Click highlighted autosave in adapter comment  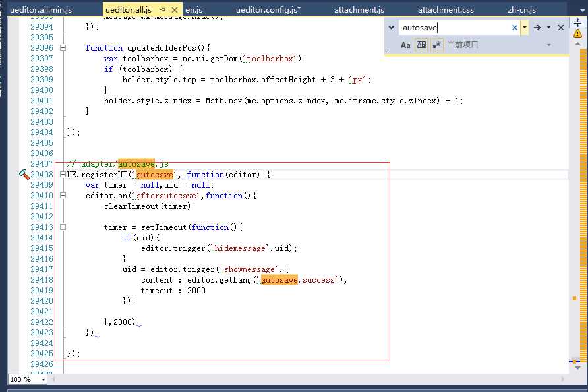click(x=136, y=164)
